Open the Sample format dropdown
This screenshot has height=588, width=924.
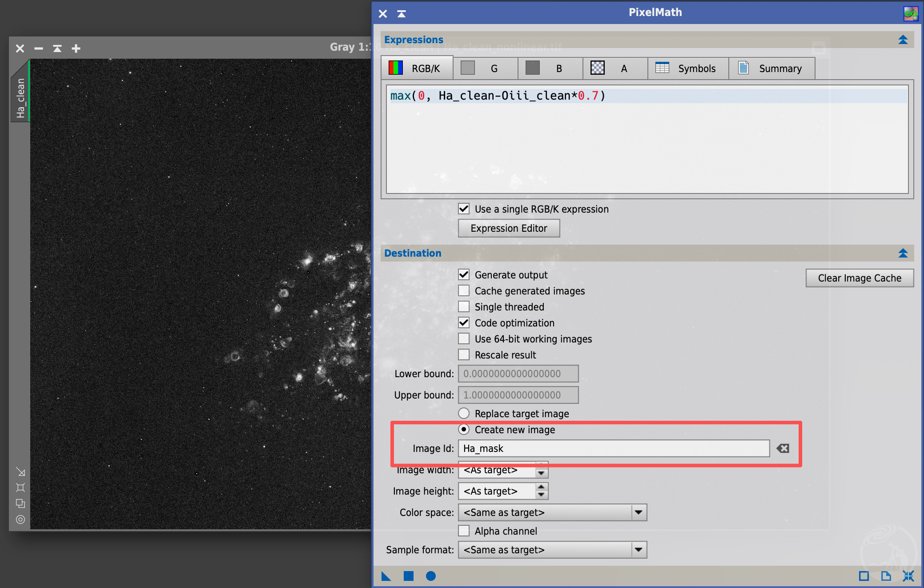[x=552, y=550]
